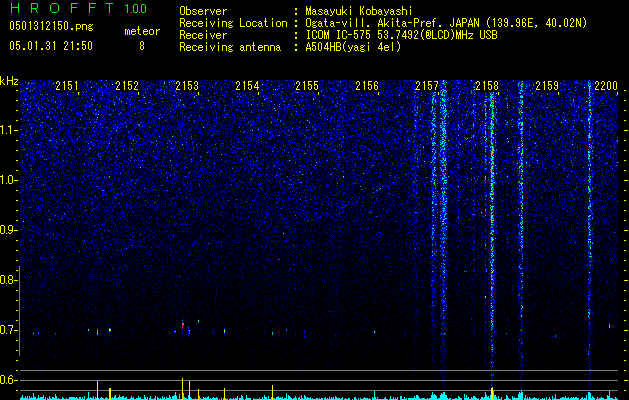Click the meteor count value 8
This screenshot has height=400, width=629.
coord(142,46)
